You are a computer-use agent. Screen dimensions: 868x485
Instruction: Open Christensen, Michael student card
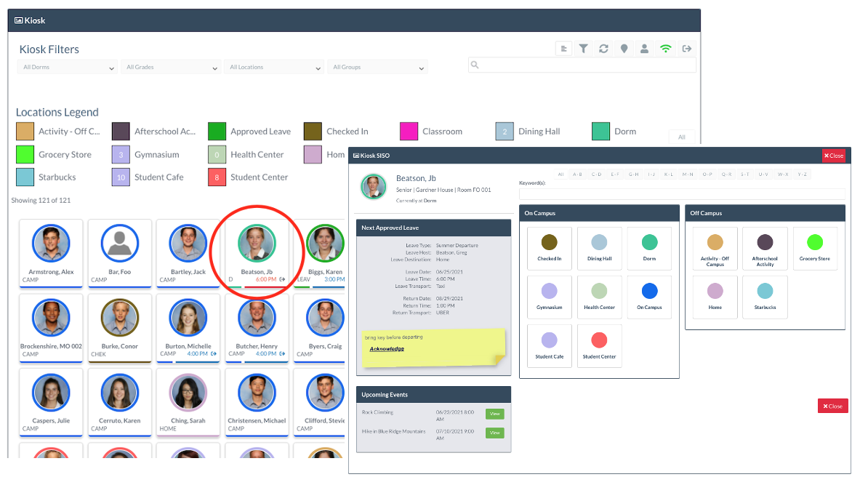coord(257,402)
